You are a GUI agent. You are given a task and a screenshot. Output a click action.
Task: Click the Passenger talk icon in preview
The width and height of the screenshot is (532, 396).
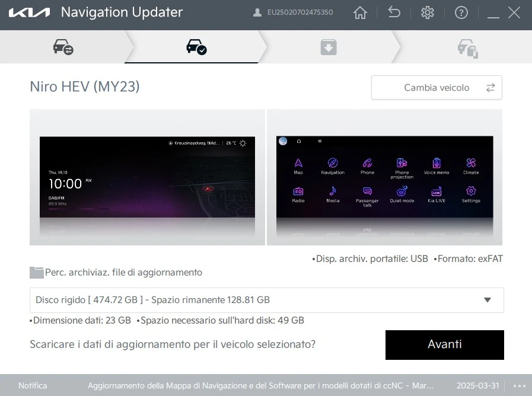pyautogui.click(x=367, y=196)
